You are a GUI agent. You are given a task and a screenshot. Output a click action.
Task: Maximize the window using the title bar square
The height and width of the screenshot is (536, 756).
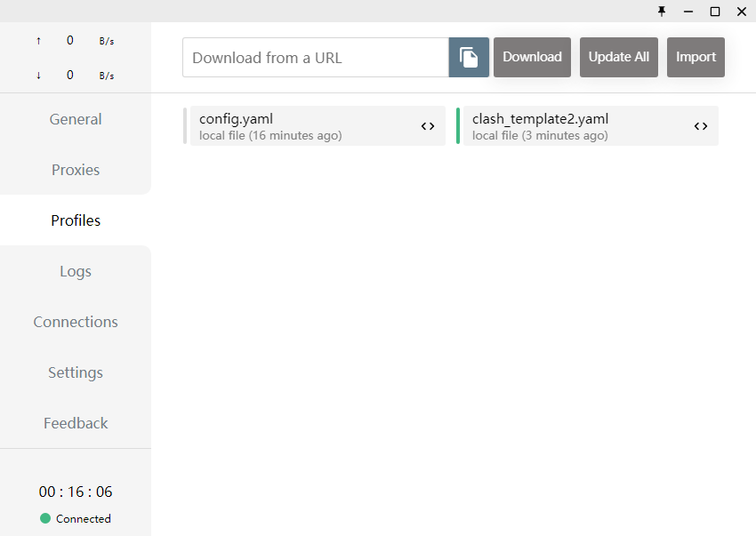pyautogui.click(x=714, y=11)
